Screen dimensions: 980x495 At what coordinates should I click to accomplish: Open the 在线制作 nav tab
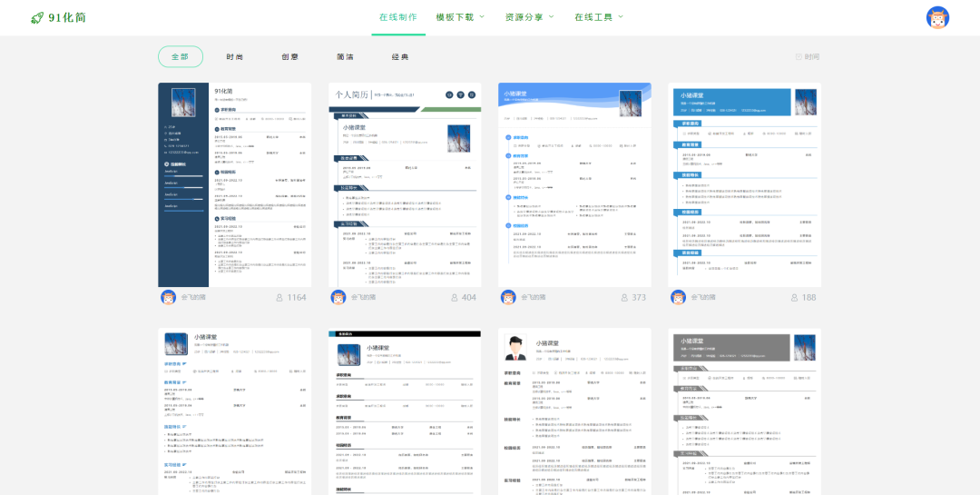(398, 17)
